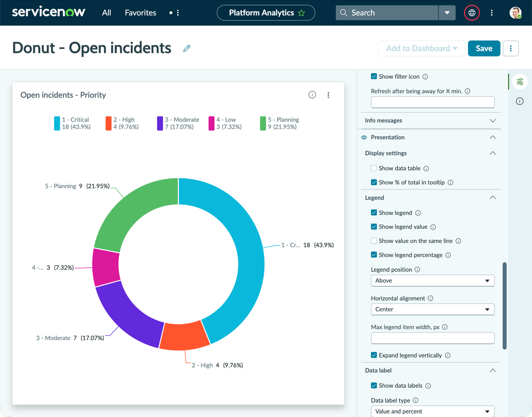The image size is (532, 417).
Task: Click info icon for Show filter icon
Action: [425, 77]
